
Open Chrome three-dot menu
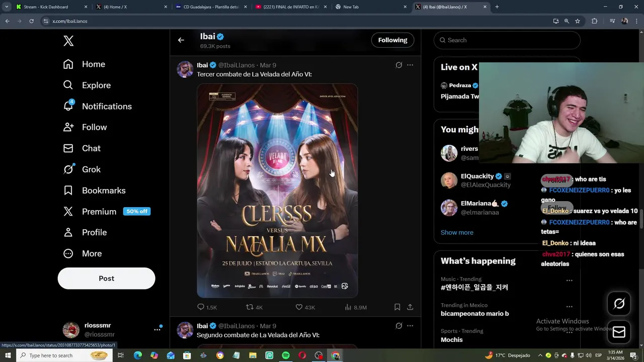[x=636, y=21]
